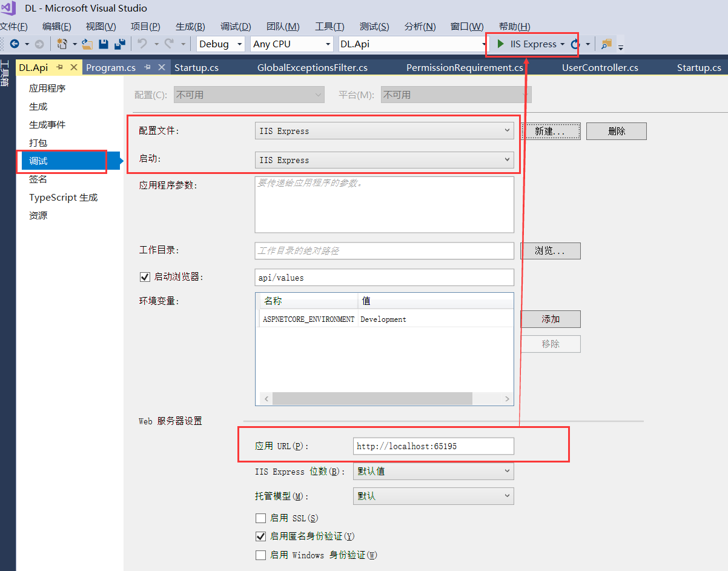
Task: Click the Save All icon
Action: (x=119, y=44)
